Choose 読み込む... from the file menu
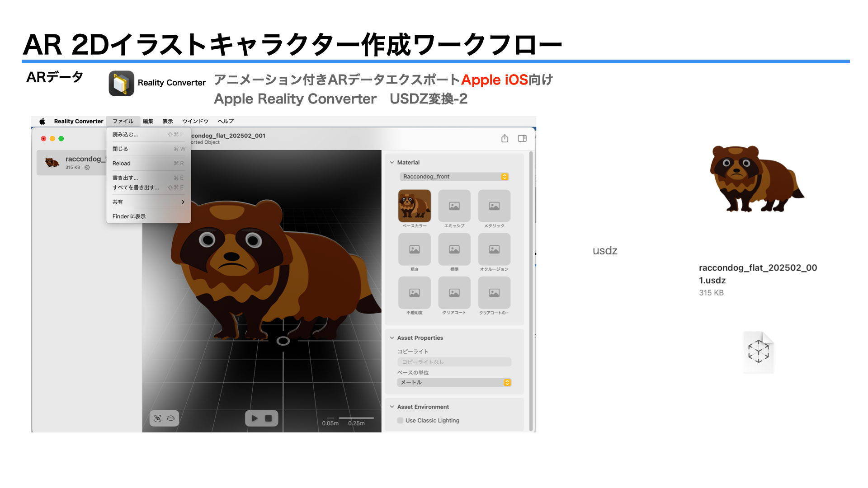The width and height of the screenshot is (868, 488). (148, 135)
